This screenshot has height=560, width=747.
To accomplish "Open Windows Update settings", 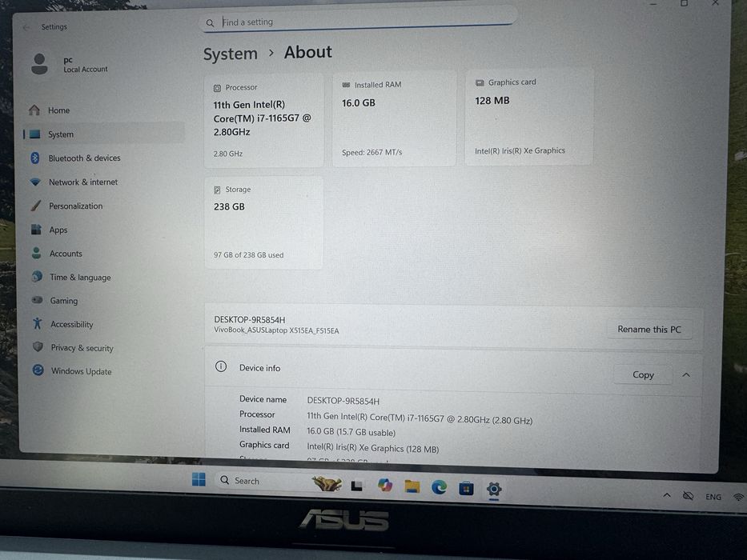I will [x=103, y=371].
